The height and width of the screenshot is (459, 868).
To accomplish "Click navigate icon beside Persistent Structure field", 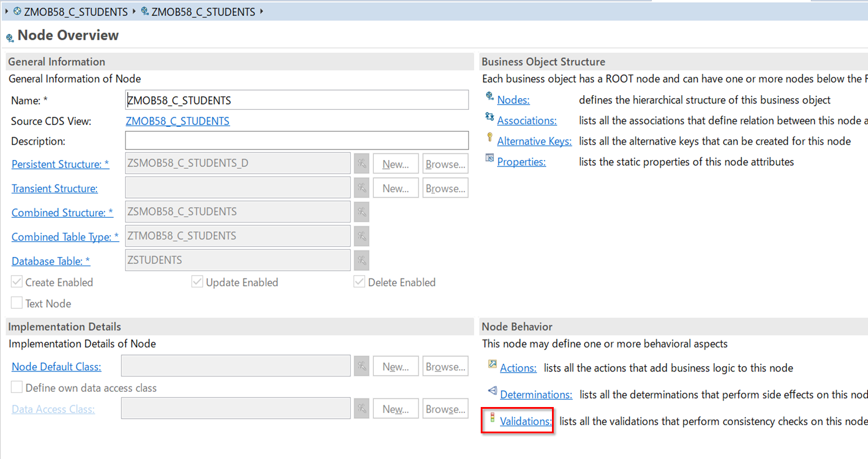I will [362, 164].
